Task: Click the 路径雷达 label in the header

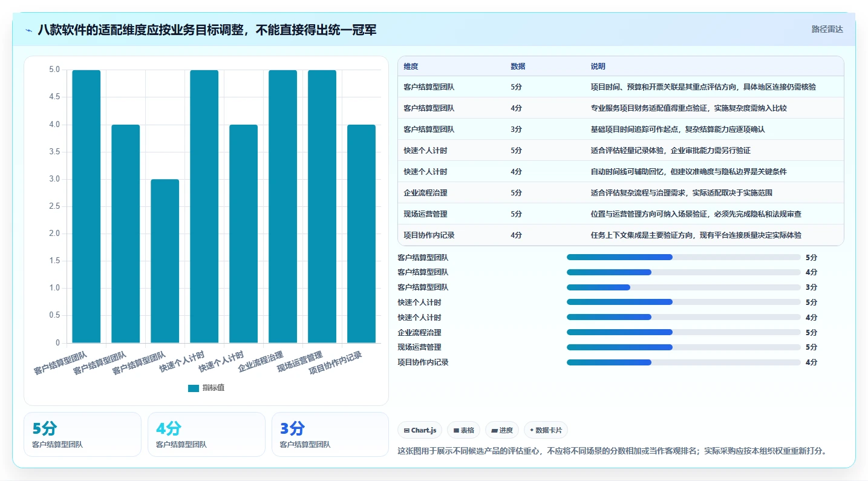Action: (827, 29)
